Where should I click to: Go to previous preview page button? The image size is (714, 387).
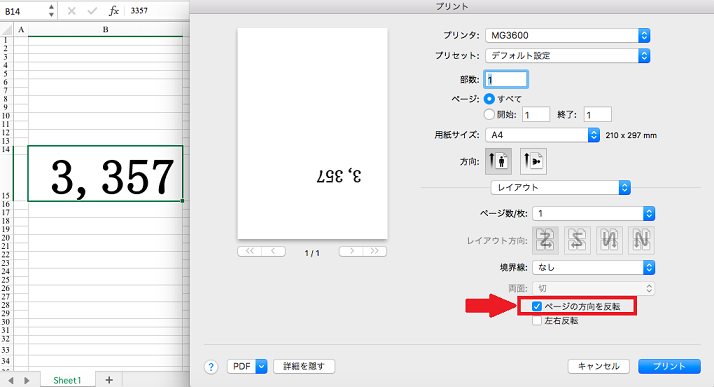pos(273,251)
